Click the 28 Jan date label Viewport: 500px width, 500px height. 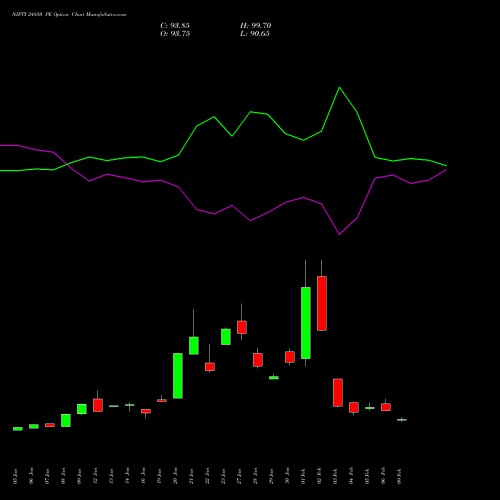(x=256, y=476)
